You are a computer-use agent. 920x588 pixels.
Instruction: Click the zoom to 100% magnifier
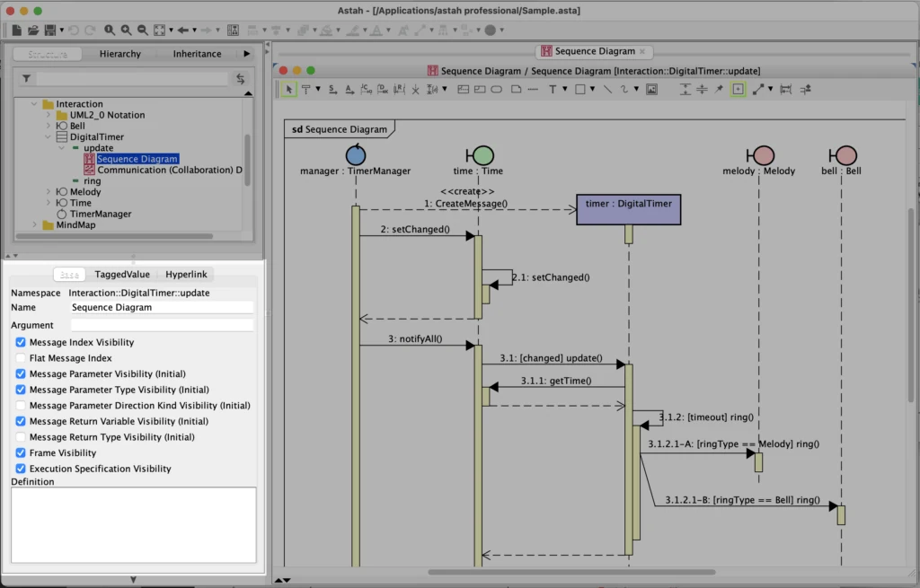tap(110, 30)
